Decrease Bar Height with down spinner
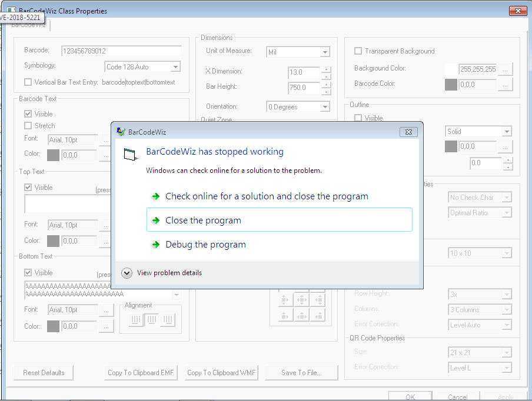 tap(326, 92)
